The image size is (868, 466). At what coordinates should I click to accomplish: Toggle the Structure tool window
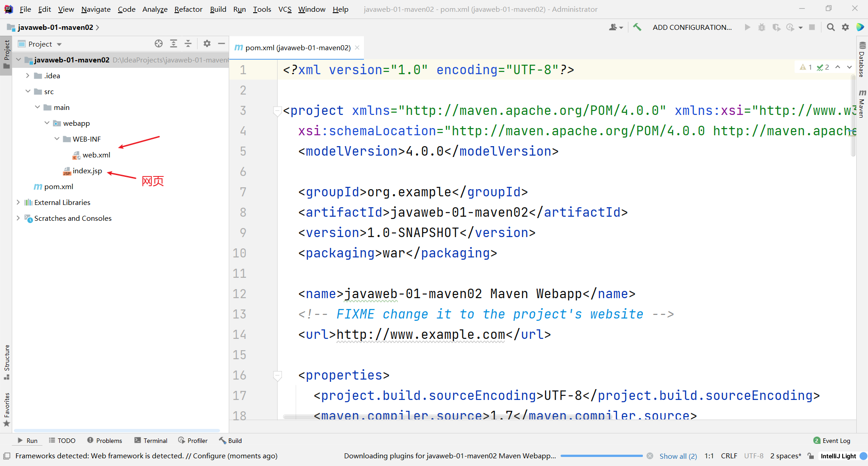[6, 362]
